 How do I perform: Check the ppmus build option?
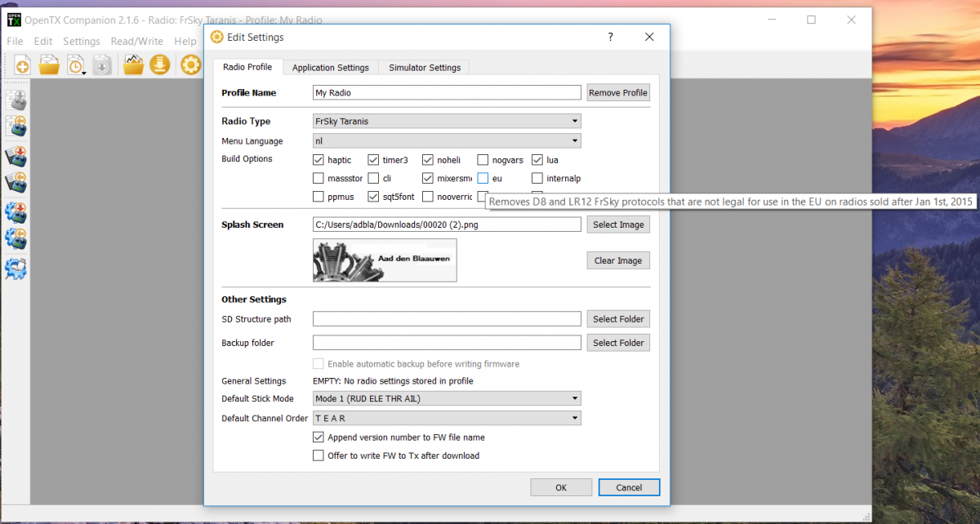click(x=318, y=197)
